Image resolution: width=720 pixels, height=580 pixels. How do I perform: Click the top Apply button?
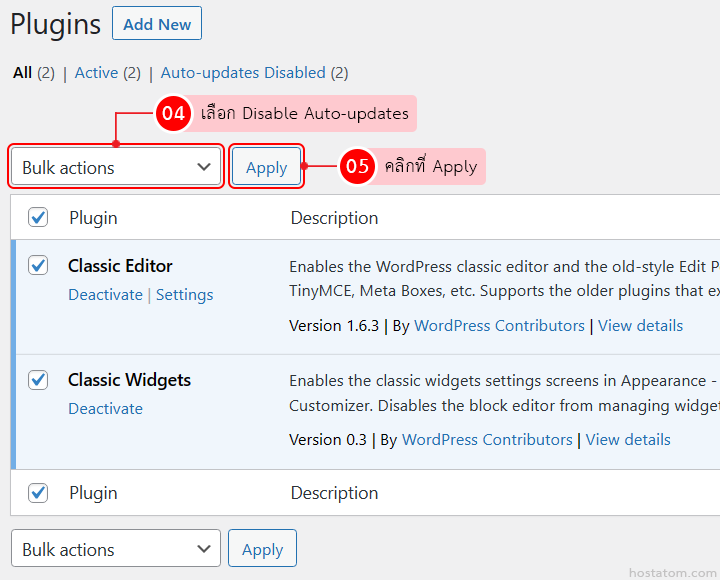(x=266, y=167)
